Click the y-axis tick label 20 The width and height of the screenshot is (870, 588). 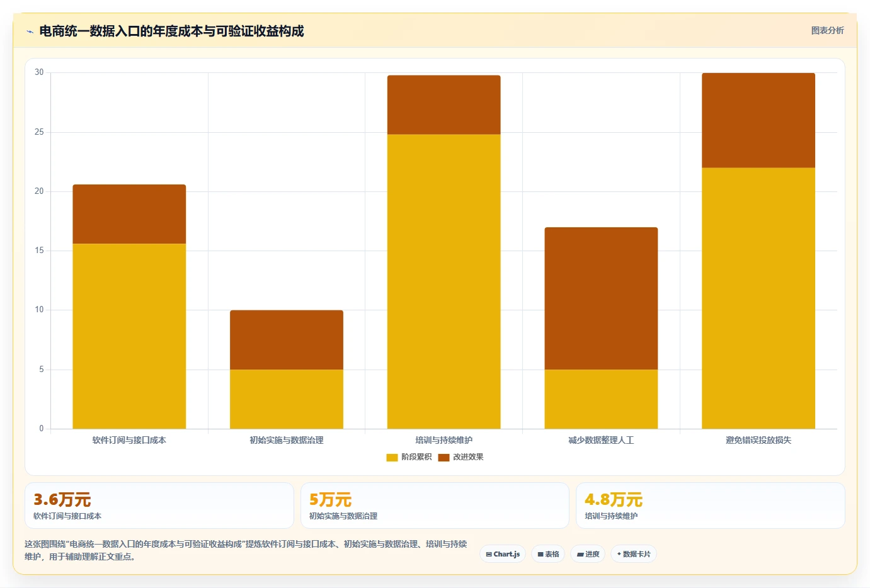(39, 191)
